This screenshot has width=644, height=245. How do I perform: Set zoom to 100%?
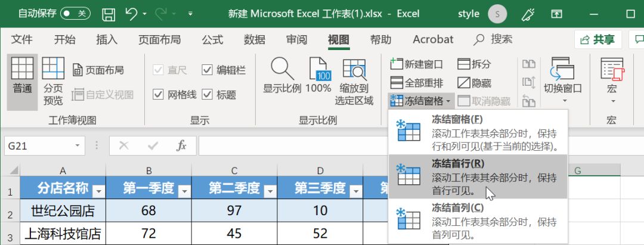click(318, 76)
